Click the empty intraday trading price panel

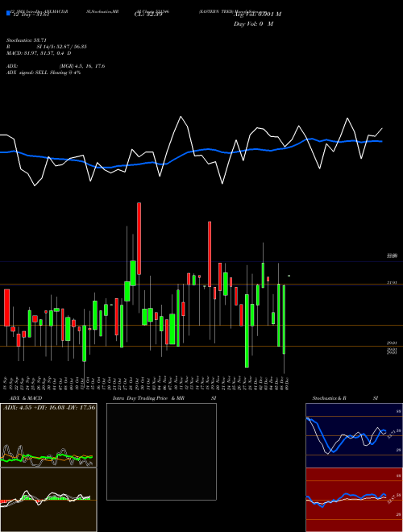click(161, 451)
